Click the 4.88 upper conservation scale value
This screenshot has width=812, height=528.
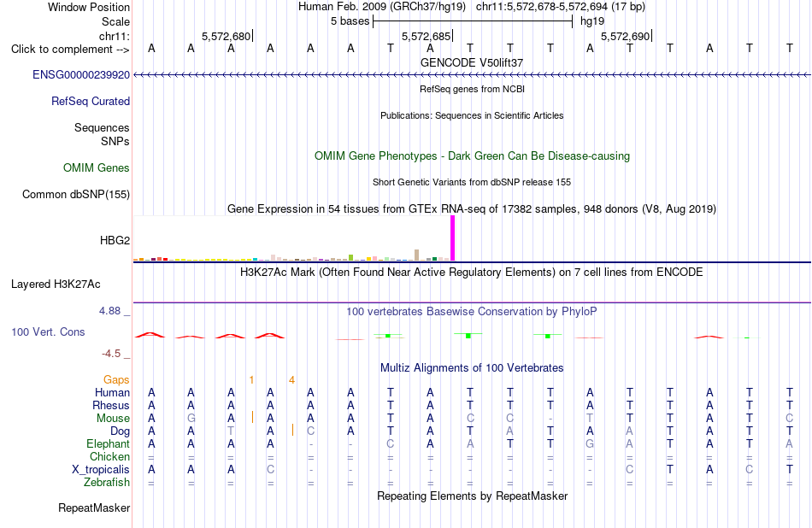(109, 311)
